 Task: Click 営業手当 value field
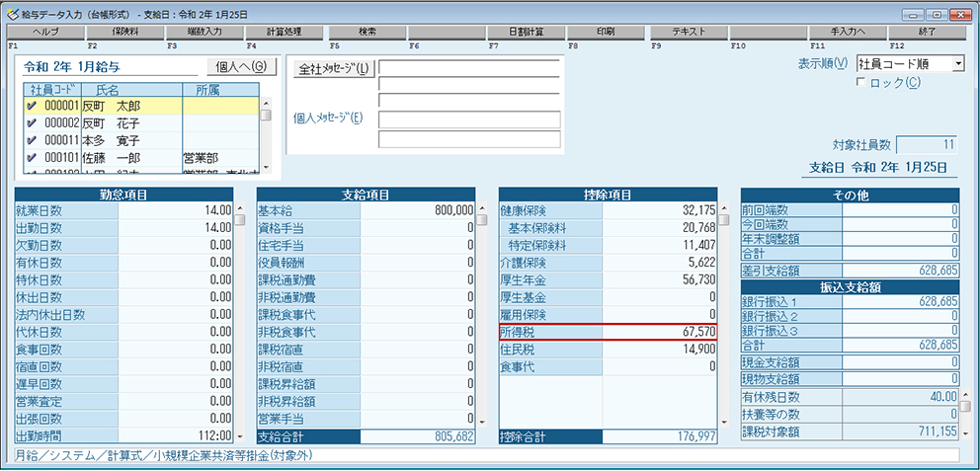[x=418, y=418]
